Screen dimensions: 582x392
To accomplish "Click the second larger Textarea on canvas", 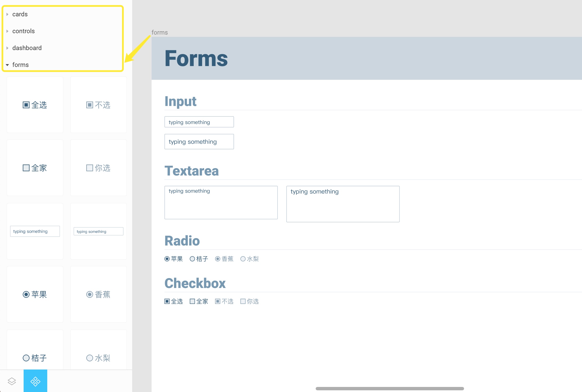I will (343, 204).
